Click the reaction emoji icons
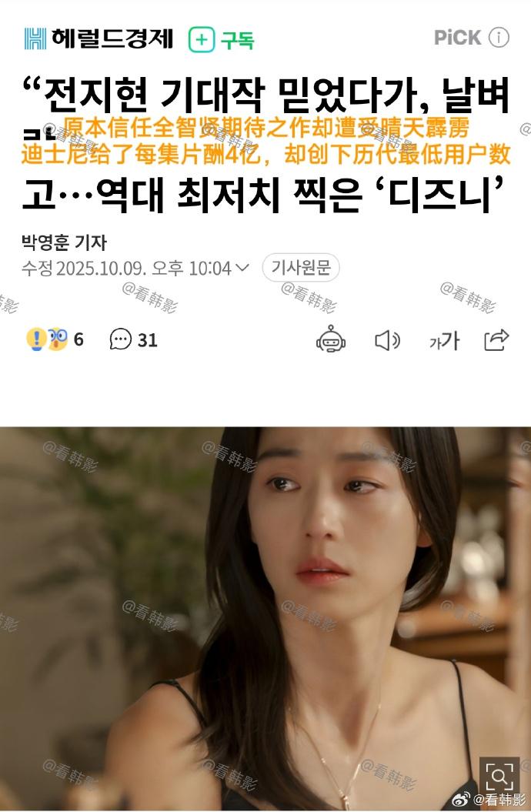The height and width of the screenshot is (812, 531). coord(47,339)
